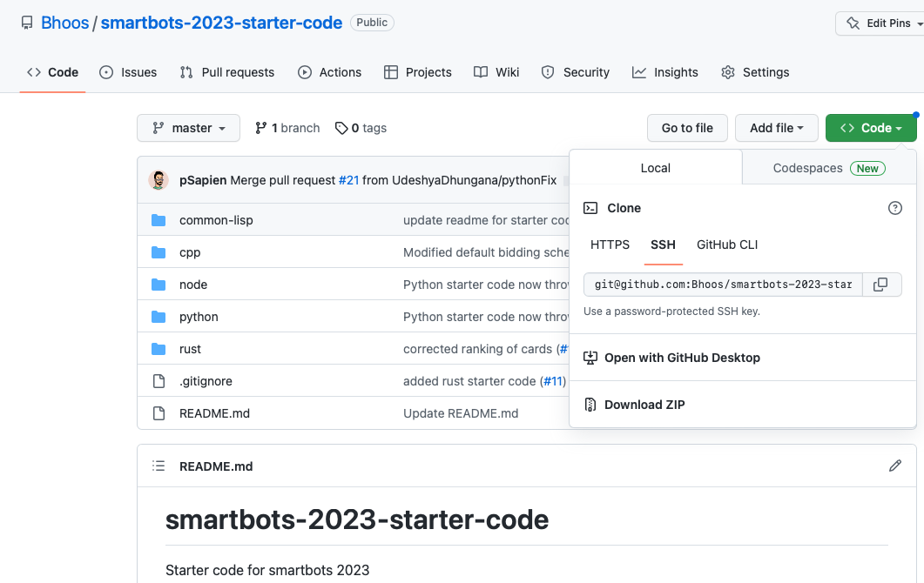Click the cpp folder icon

pos(158,252)
